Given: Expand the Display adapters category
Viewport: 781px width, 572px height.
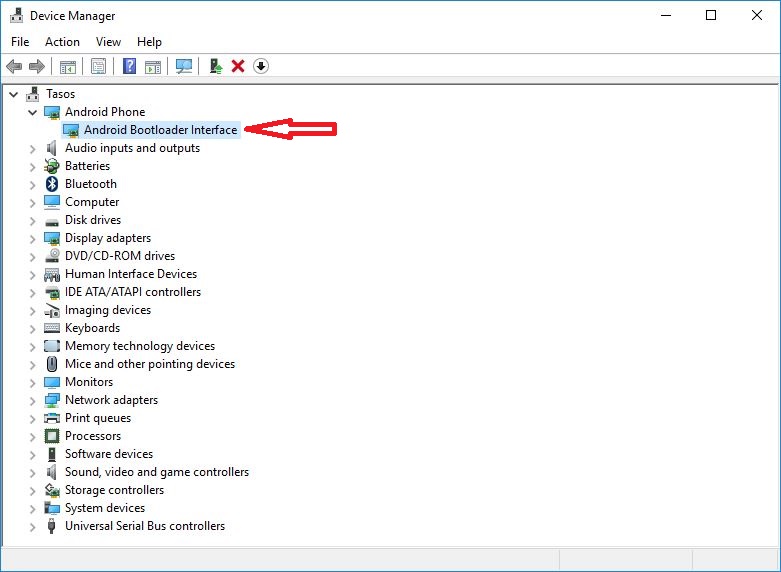Looking at the screenshot, I should pos(32,238).
